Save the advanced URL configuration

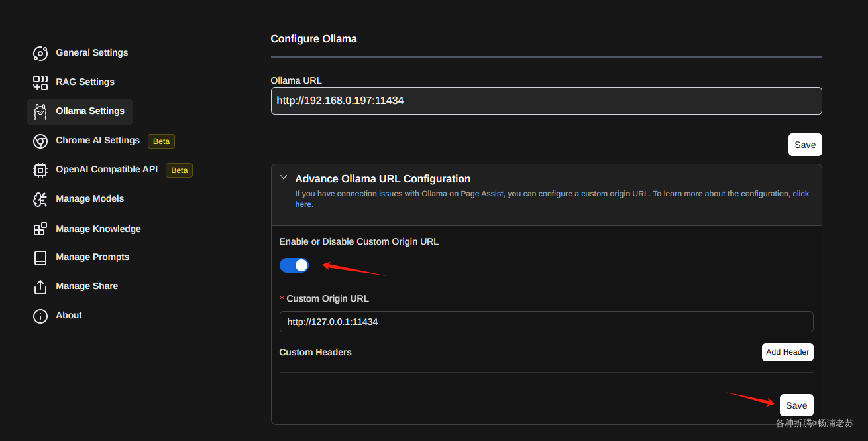[x=796, y=405]
